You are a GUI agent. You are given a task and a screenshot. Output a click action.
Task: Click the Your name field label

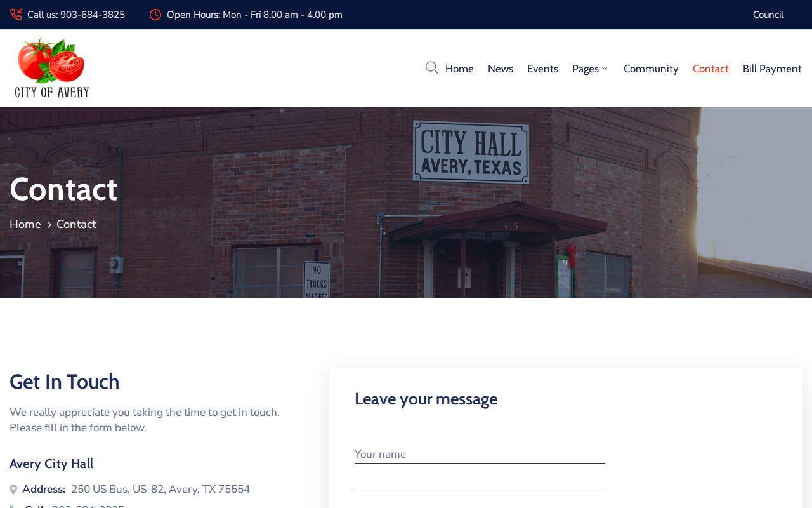(x=380, y=454)
